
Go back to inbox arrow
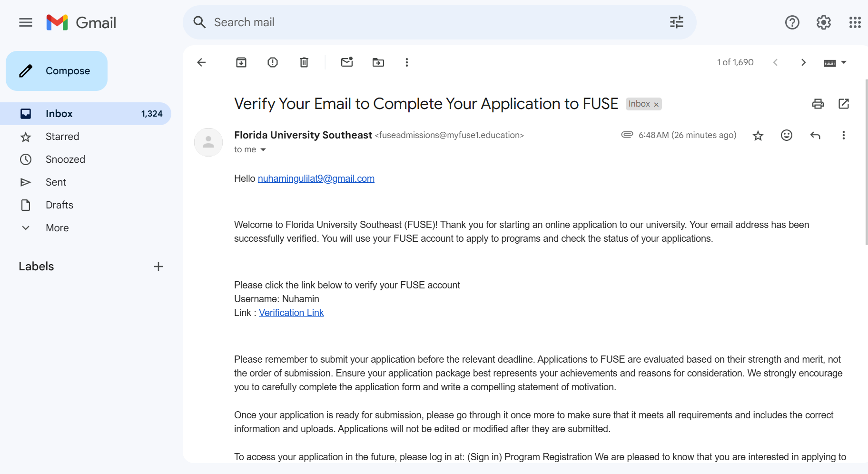pos(201,62)
